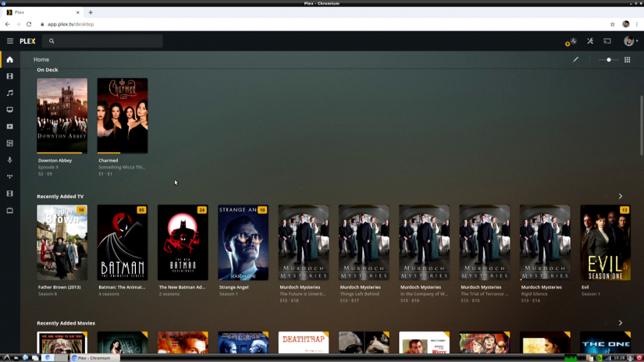Adjust the poster size slider
644x362 pixels.
click(608, 59)
